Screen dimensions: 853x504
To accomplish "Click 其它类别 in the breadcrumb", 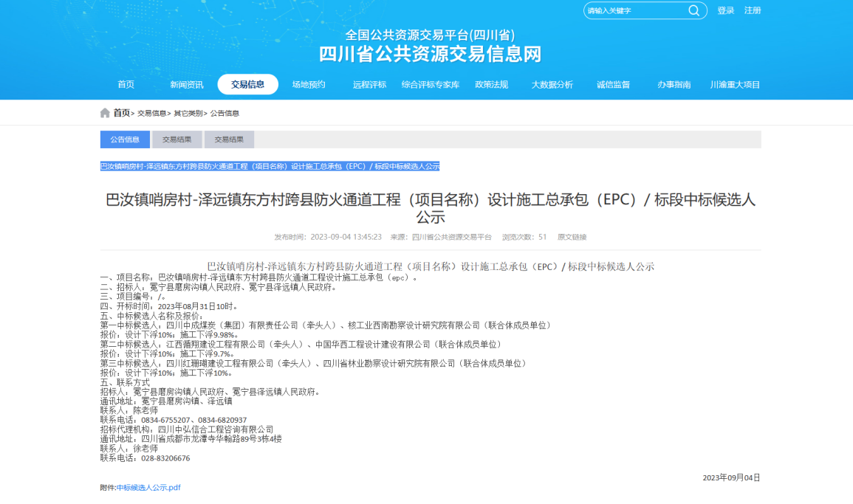I will click(x=188, y=114).
